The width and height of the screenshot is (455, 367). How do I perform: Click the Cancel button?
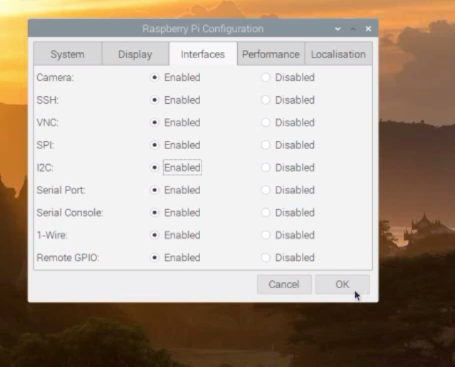click(x=284, y=284)
